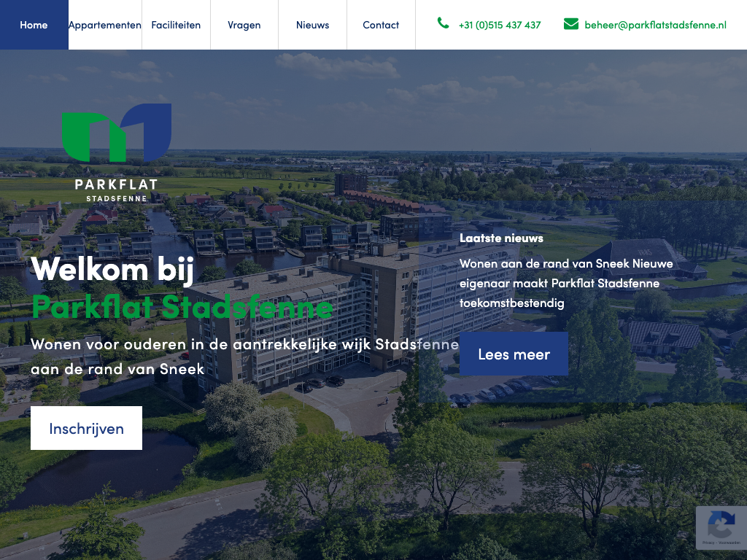Click the green phone icon
The height and width of the screenshot is (560, 747).
443,23
